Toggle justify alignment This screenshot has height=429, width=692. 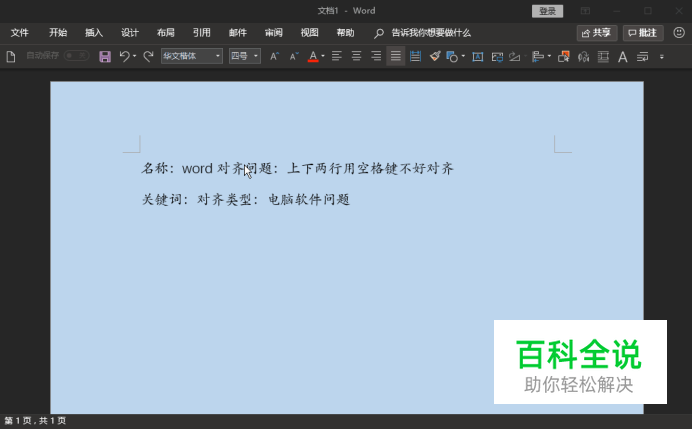[x=395, y=56]
